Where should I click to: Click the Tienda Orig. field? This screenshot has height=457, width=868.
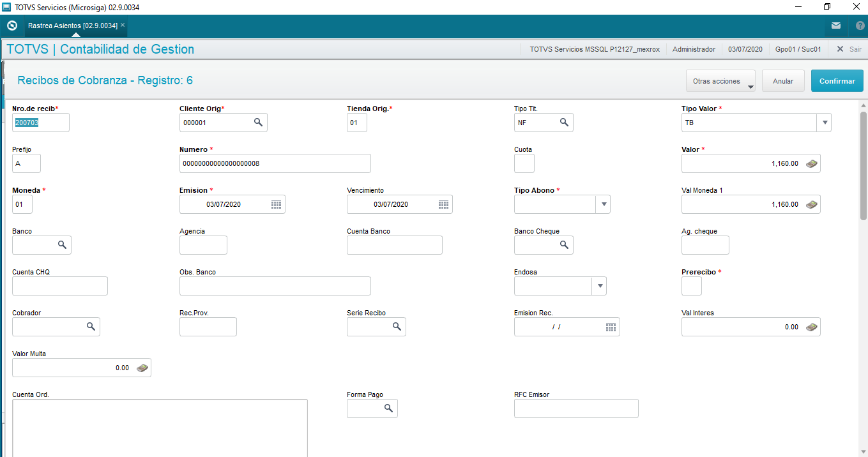(x=357, y=123)
